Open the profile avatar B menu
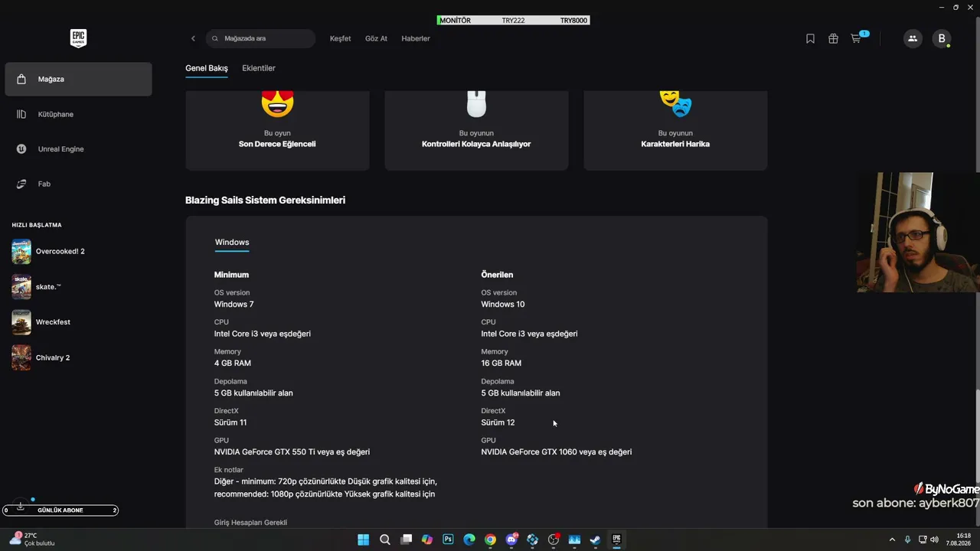The image size is (980, 551). 942,38
